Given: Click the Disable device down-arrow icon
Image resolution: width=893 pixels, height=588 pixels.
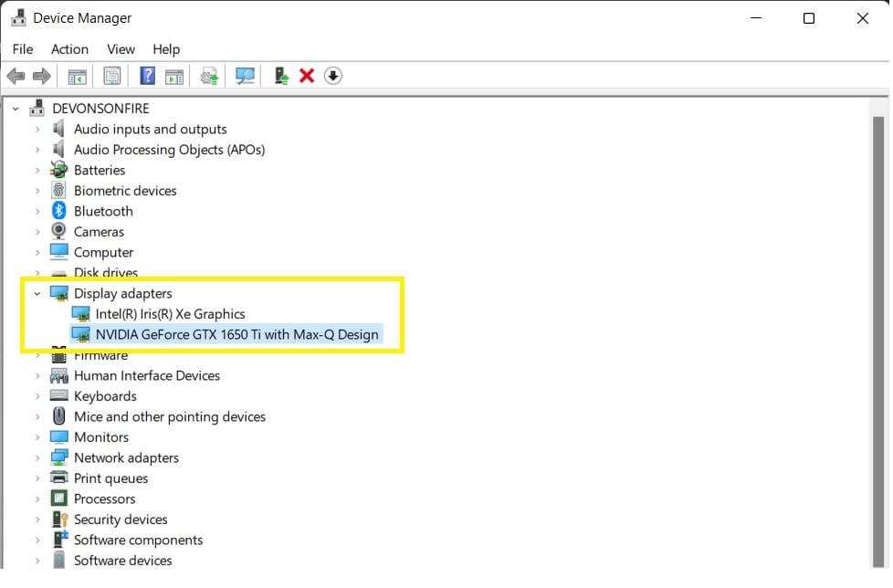Looking at the screenshot, I should (x=333, y=76).
